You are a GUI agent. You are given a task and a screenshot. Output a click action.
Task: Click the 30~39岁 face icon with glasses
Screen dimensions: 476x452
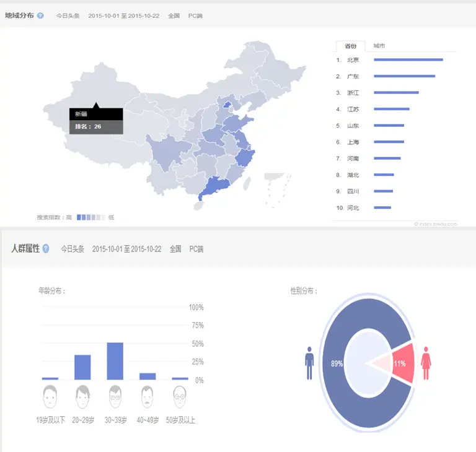(115, 396)
